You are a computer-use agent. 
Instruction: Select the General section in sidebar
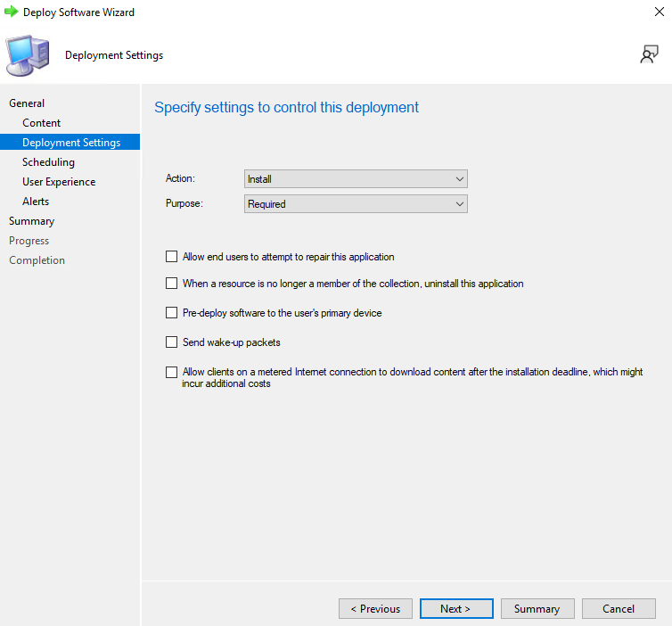pos(27,103)
